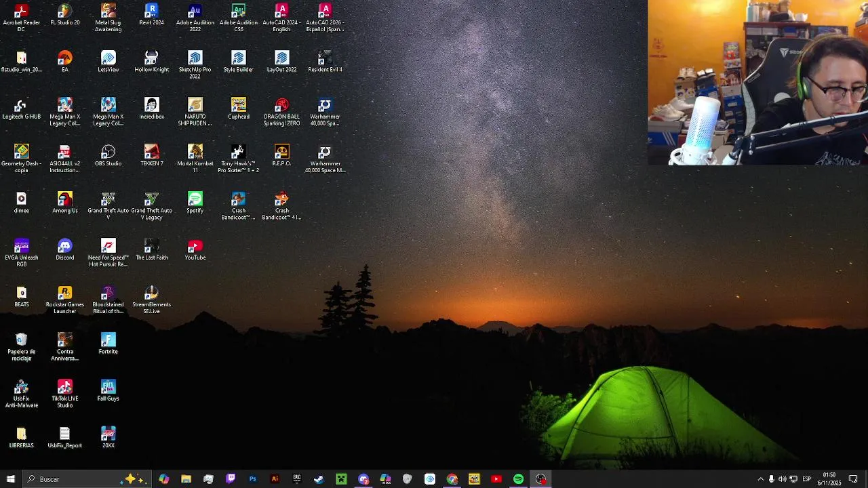Open File Explorer from the taskbar
This screenshot has height=488, width=868.
[x=186, y=479]
